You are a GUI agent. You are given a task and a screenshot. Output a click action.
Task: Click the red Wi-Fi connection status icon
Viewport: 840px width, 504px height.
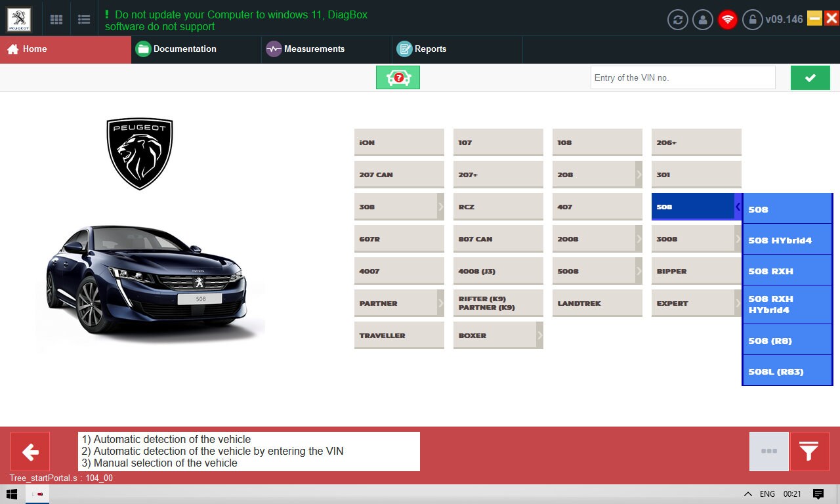727,19
